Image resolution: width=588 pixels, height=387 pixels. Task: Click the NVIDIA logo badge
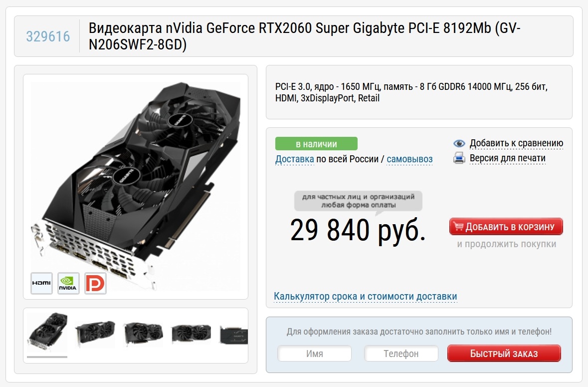coord(68,283)
